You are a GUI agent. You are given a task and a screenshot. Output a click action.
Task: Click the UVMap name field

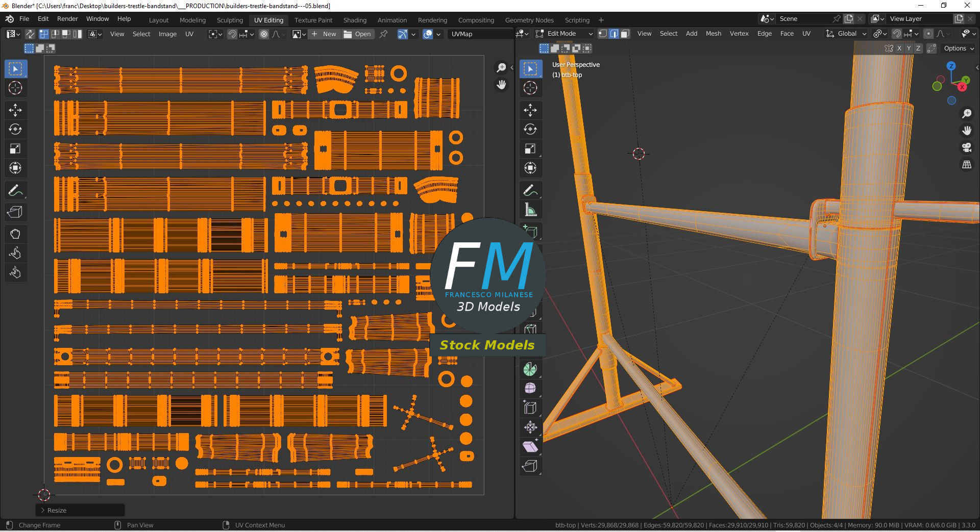click(x=480, y=34)
